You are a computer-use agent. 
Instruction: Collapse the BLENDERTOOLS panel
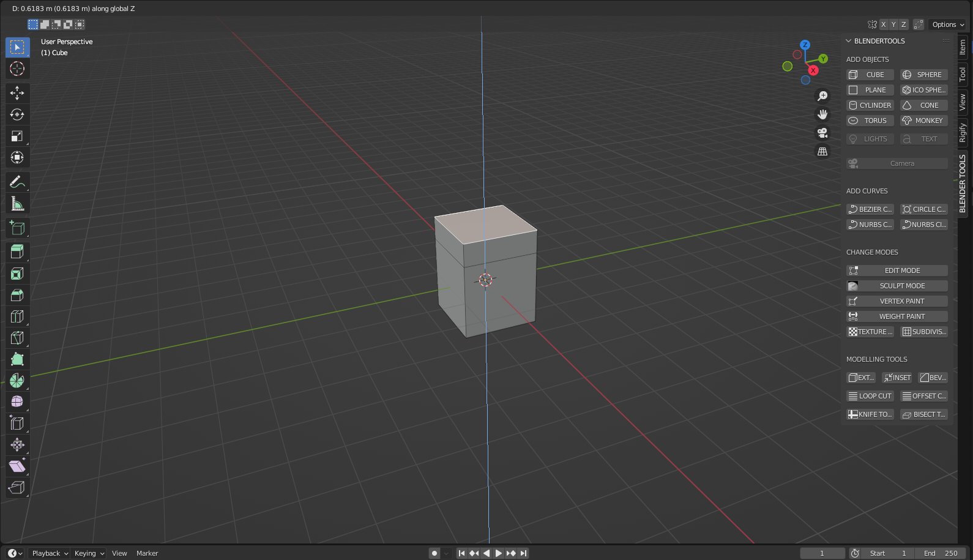pyautogui.click(x=849, y=41)
